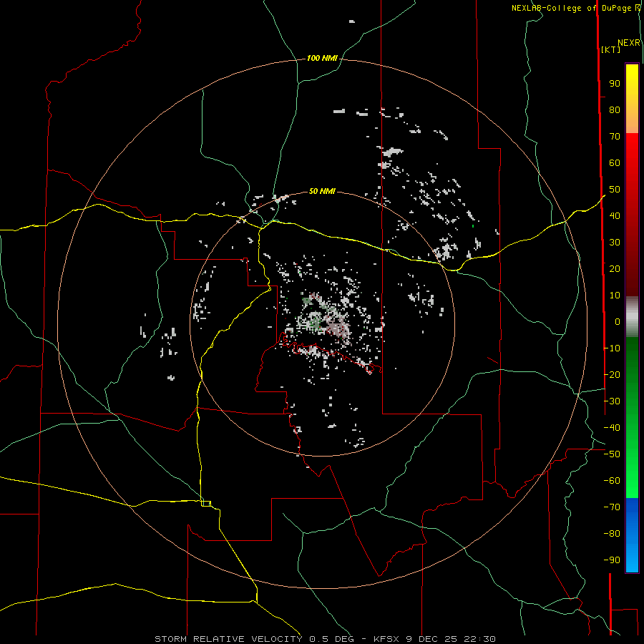Image resolution: width=644 pixels, height=644 pixels.
Task: Select the -90 value on velocity scale
Action: point(612,560)
